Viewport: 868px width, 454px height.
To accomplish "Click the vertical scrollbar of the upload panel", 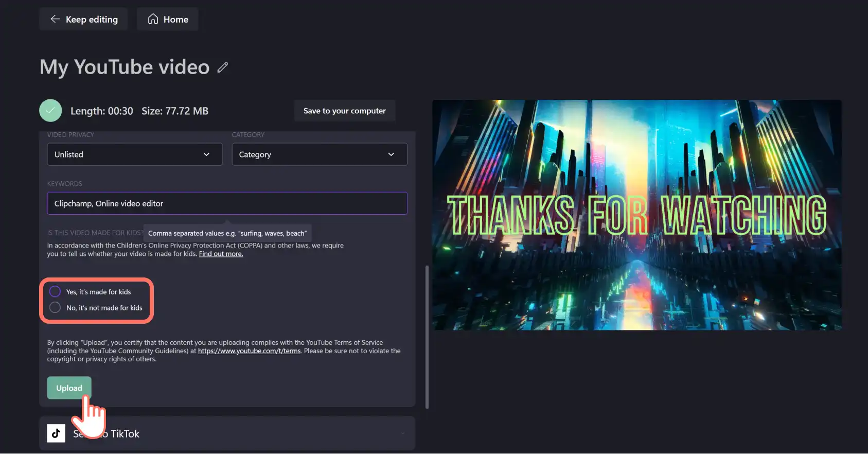I will pyautogui.click(x=427, y=337).
